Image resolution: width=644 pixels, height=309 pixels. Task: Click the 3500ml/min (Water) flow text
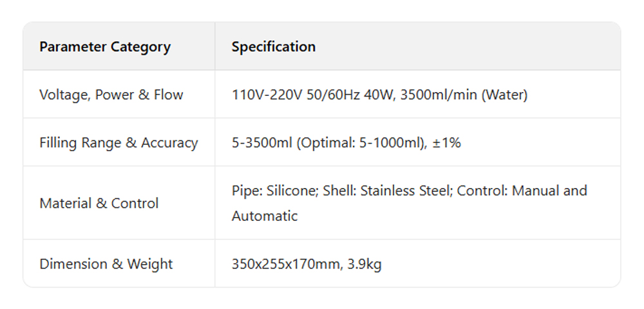[464, 95]
